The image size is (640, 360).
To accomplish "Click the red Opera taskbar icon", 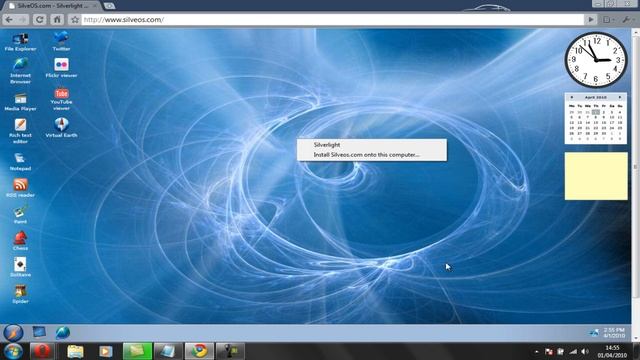I will [42, 351].
